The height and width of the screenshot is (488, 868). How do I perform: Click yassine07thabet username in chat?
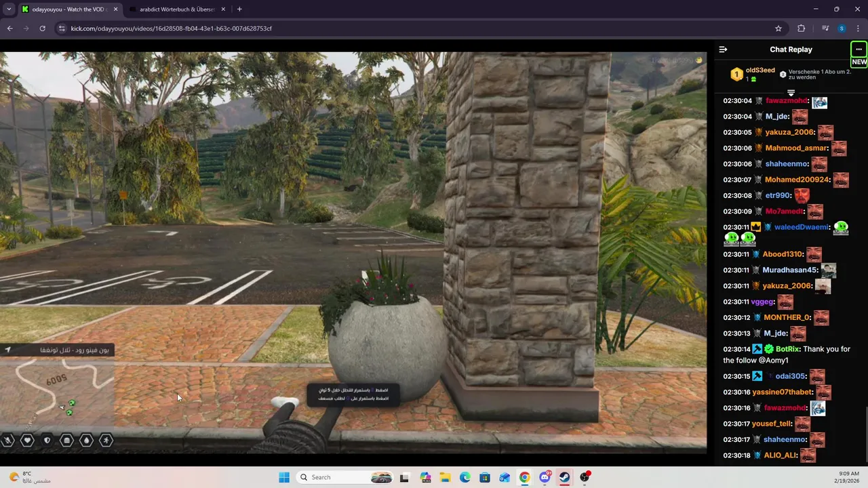[x=782, y=392]
